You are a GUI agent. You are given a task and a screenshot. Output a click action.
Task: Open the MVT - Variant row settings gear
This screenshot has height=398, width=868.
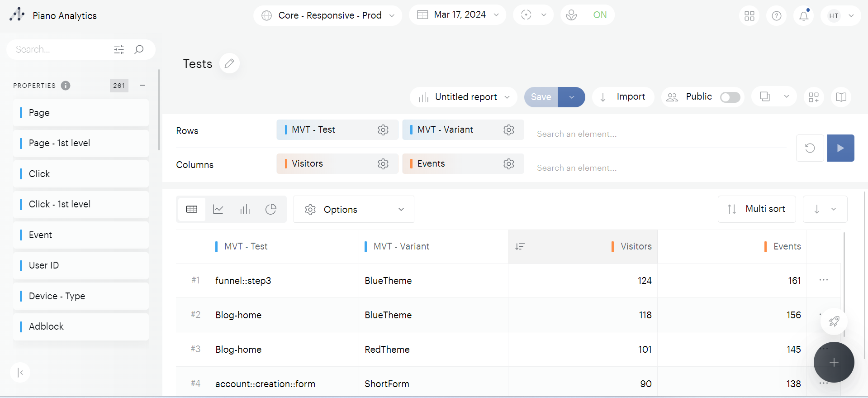tap(508, 130)
